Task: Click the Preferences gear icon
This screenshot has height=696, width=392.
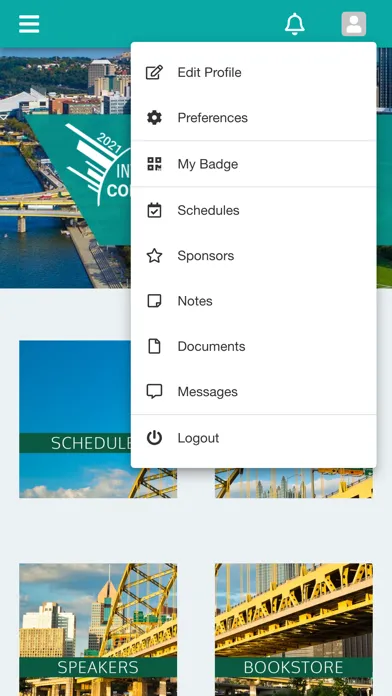Action: (154, 118)
